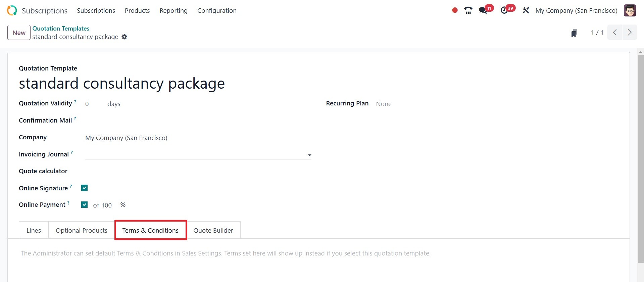
Task: Open the user avatar menu
Action: [x=630, y=10]
